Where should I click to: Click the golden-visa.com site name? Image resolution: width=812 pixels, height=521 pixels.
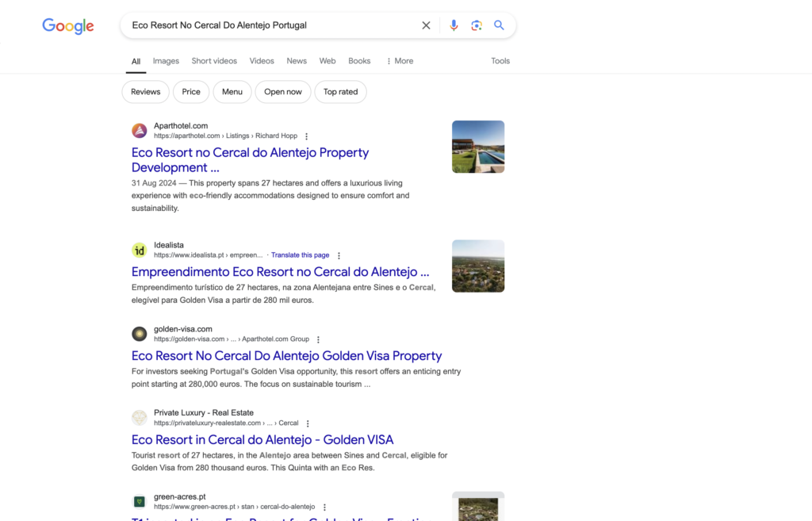coord(183,329)
